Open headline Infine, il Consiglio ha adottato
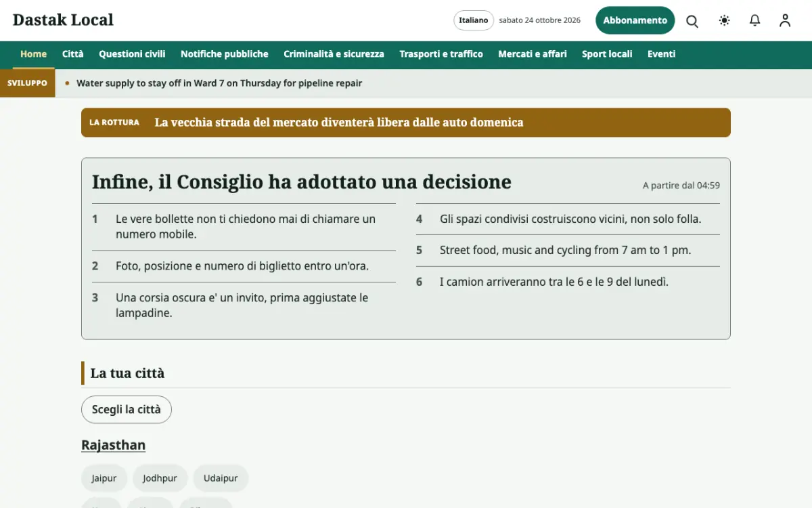This screenshot has width=812, height=508. [302, 182]
